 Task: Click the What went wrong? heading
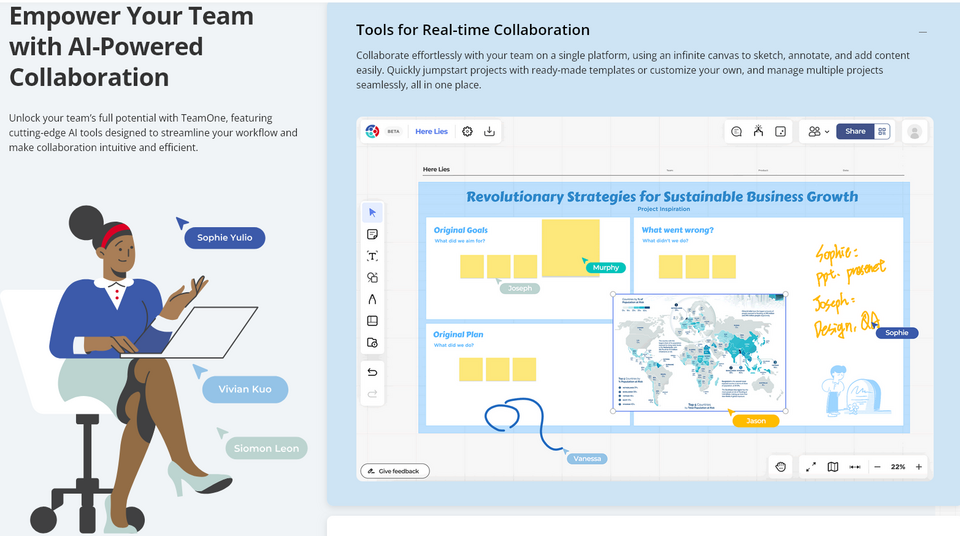[x=677, y=230]
